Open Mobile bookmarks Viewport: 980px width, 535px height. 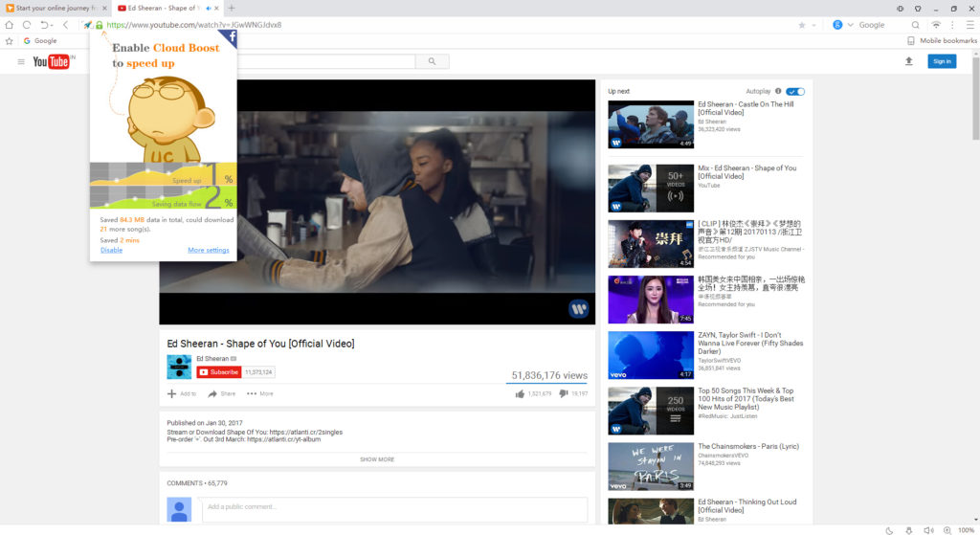(x=942, y=40)
